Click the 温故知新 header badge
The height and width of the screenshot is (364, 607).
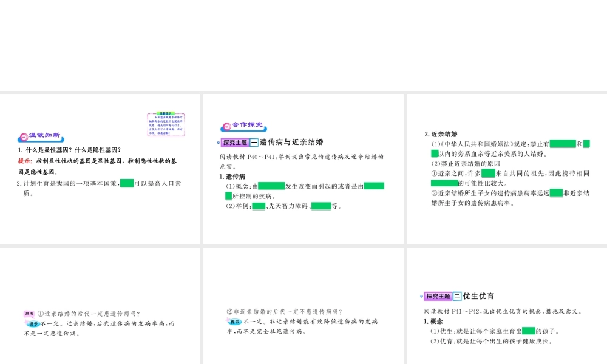coord(41,136)
